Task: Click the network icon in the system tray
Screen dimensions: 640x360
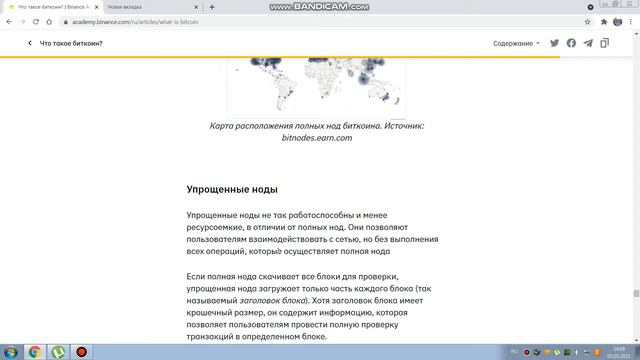Action: pos(587,352)
